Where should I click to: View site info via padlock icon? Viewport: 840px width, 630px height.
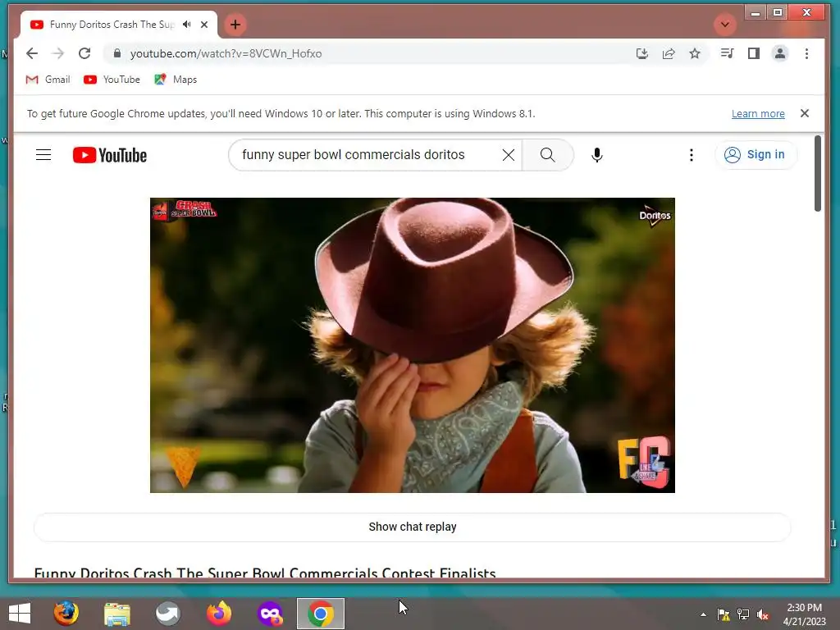point(117,53)
